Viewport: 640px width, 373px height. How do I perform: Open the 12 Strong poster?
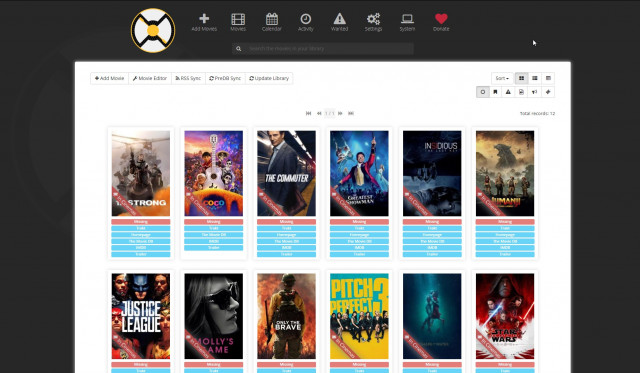click(141, 173)
